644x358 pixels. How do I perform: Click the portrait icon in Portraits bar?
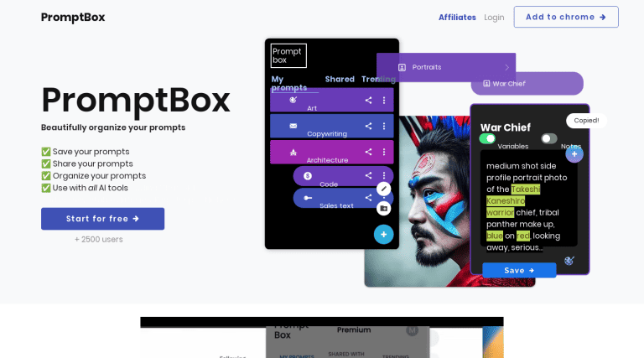tap(402, 67)
